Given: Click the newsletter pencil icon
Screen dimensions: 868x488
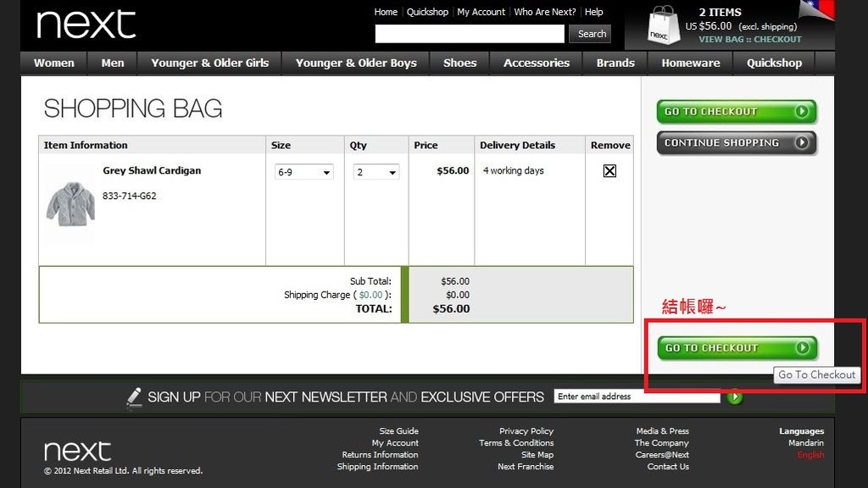Looking at the screenshot, I should [x=134, y=396].
